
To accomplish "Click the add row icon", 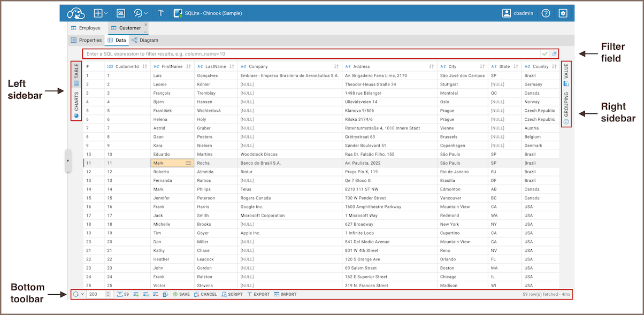I will (136, 294).
